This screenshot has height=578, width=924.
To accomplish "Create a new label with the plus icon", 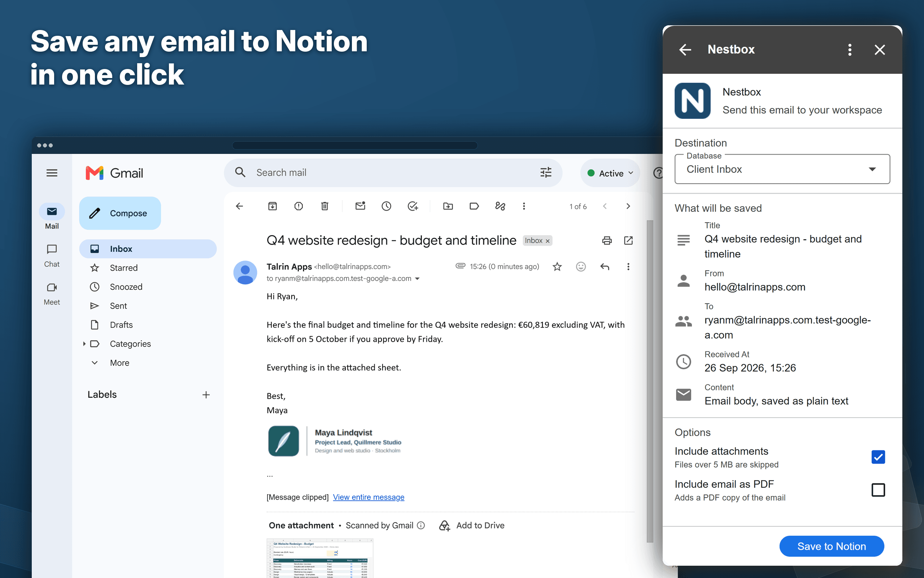I will pos(206,394).
